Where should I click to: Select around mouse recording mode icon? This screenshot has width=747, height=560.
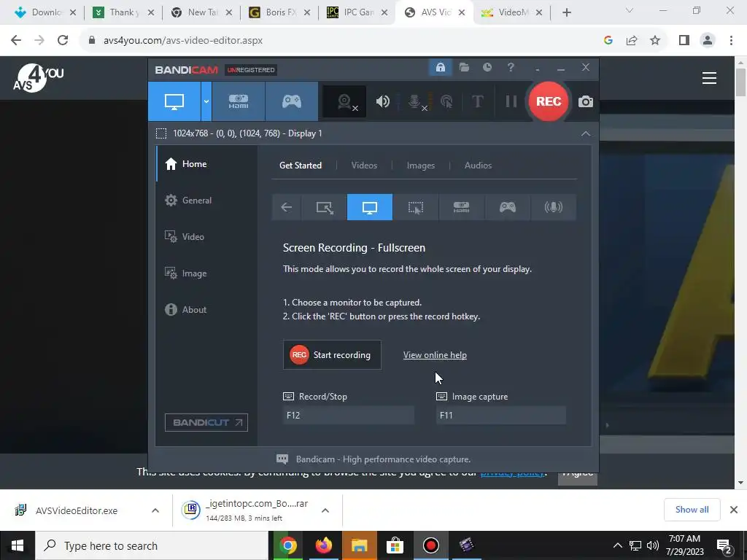(415, 207)
